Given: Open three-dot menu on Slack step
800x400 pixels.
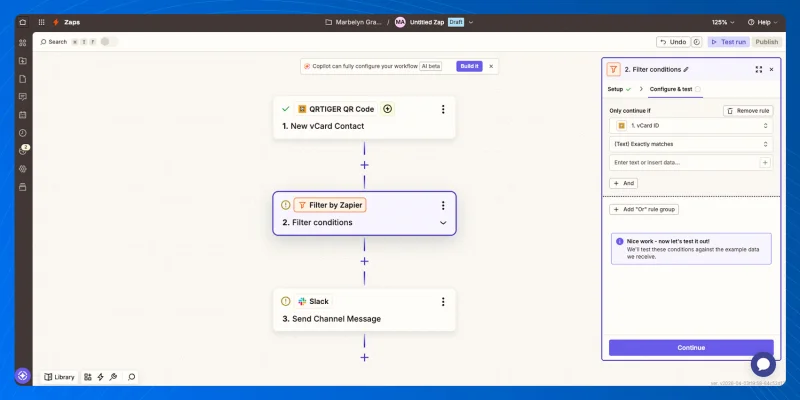Looking at the screenshot, I should [x=443, y=302].
